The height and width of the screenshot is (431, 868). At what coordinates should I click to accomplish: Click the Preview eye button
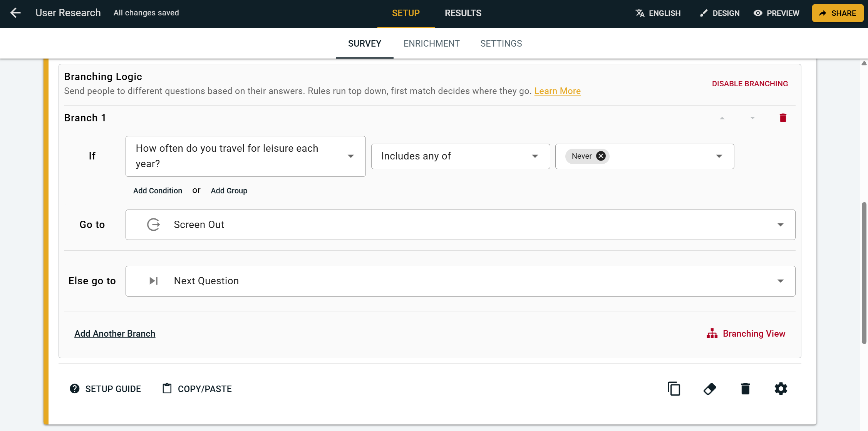tap(776, 13)
